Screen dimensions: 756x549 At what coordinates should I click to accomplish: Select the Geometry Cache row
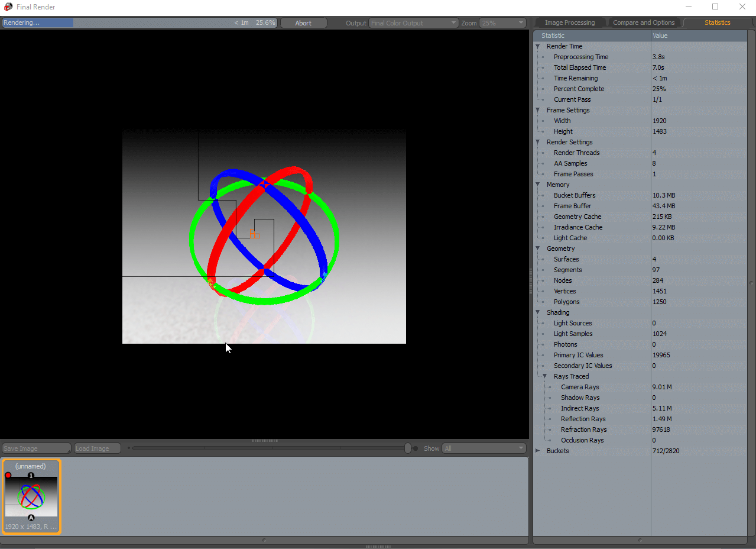click(641, 217)
